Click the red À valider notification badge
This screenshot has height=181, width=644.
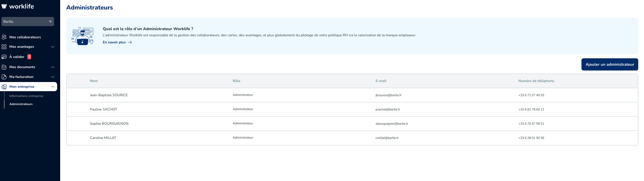coord(29,57)
